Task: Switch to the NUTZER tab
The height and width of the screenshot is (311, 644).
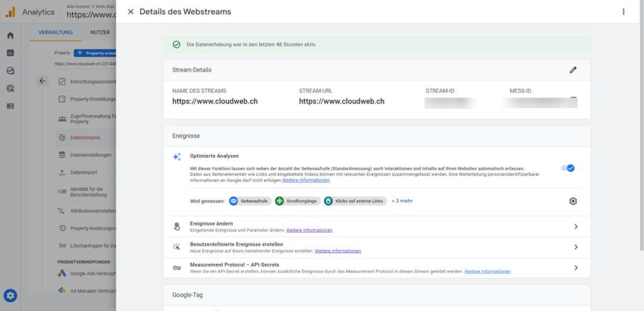Action: click(100, 33)
